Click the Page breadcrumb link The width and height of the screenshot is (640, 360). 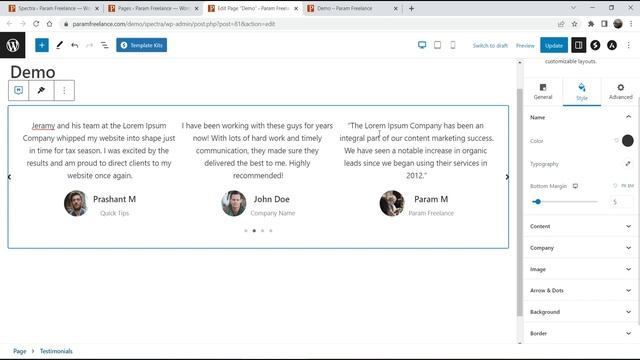pyautogui.click(x=19, y=351)
